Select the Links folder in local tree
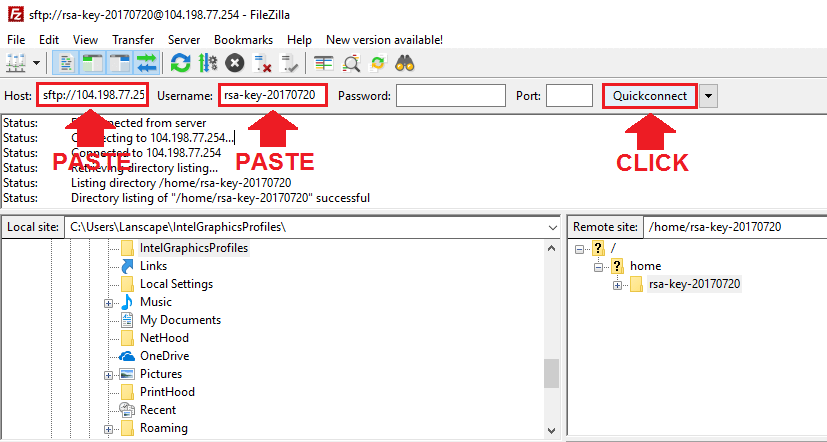 pyautogui.click(x=153, y=266)
